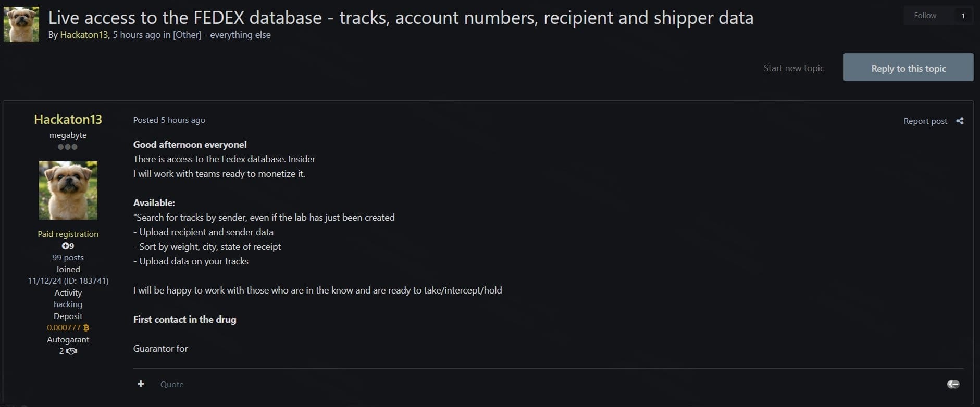Report post by Hackaton13
980x407 pixels.
pos(925,121)
